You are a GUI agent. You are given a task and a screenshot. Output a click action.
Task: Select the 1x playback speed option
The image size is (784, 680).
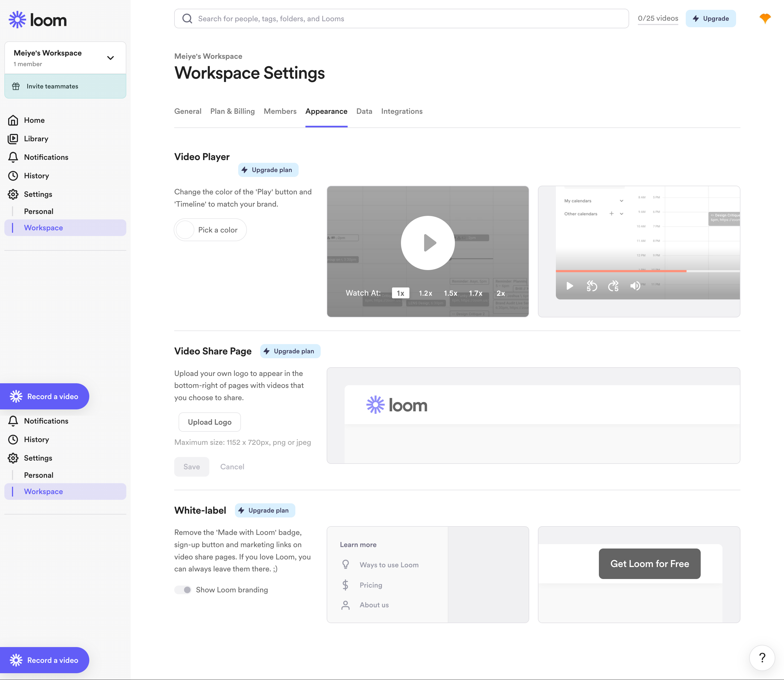[x=400, y=293]
